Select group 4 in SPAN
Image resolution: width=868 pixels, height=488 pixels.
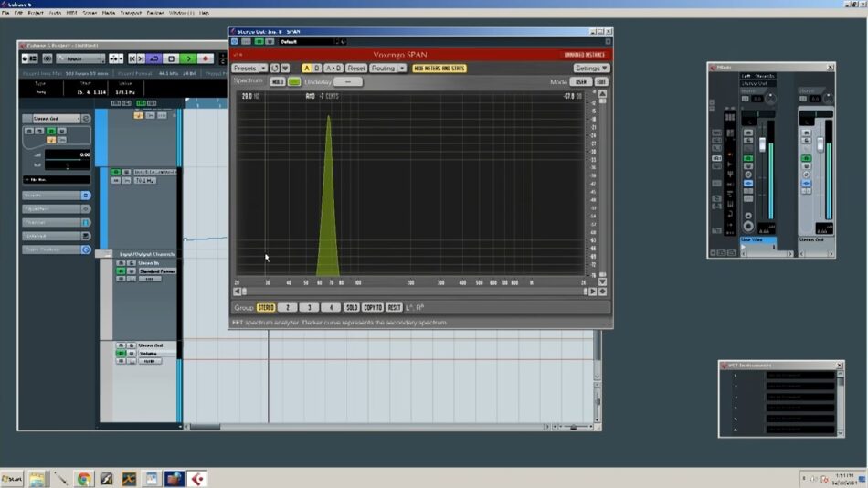point(331,307)
